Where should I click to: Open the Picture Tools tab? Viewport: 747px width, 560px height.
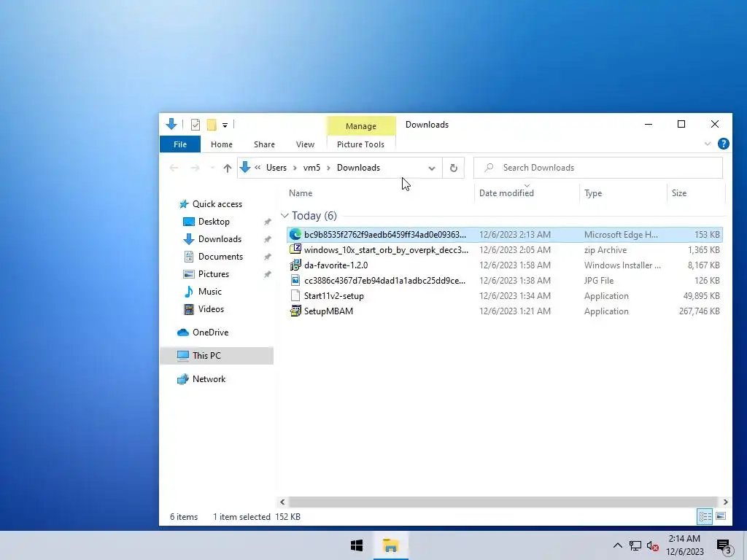360,144
